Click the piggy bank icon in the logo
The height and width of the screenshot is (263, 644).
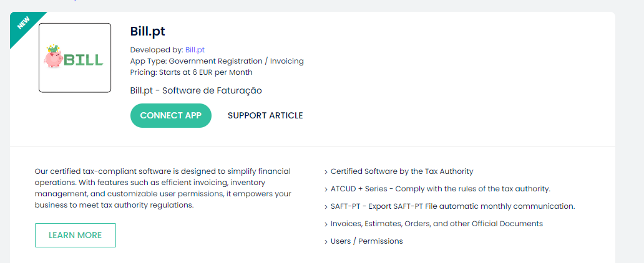click(x=54, y=57)
